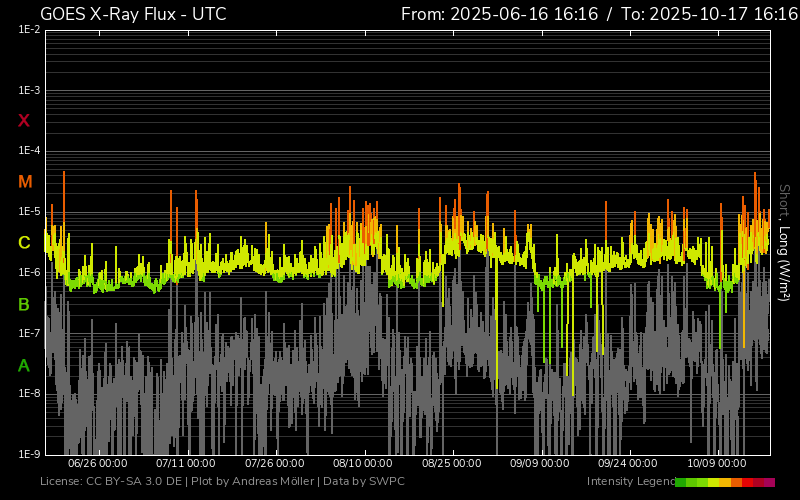The image size is (800, 500).
Task: Click the License CC BY-SA 3.0 DE text
Action: (x=111, y=482)
